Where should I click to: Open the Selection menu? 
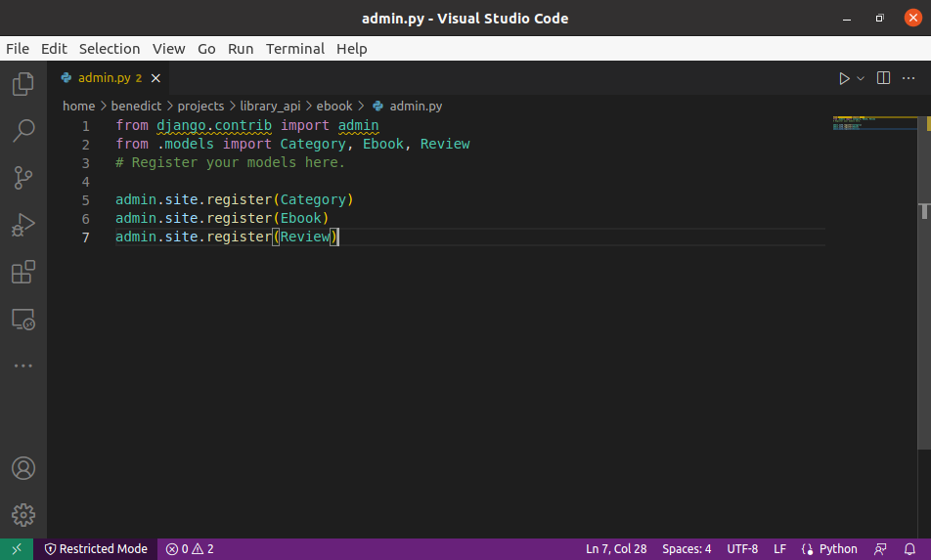point(110,49)
